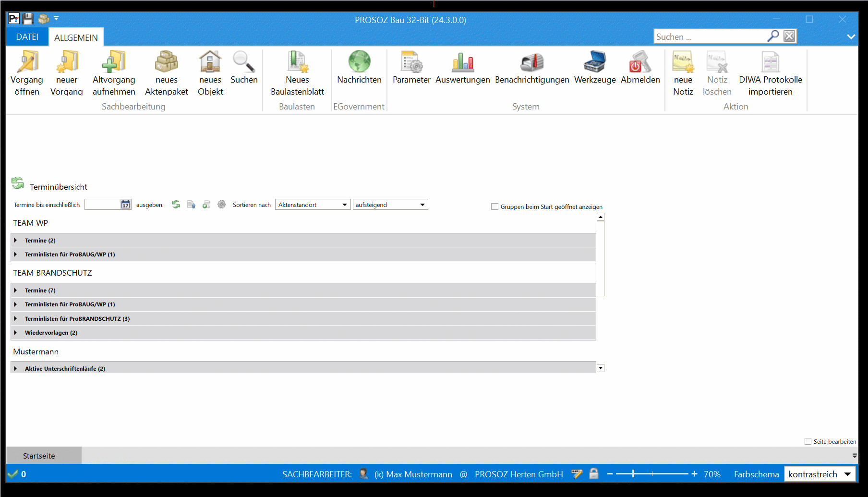Add a neues Objekt via house icon
This screenshot has height=497, width=868.
[x=210, y=73]
